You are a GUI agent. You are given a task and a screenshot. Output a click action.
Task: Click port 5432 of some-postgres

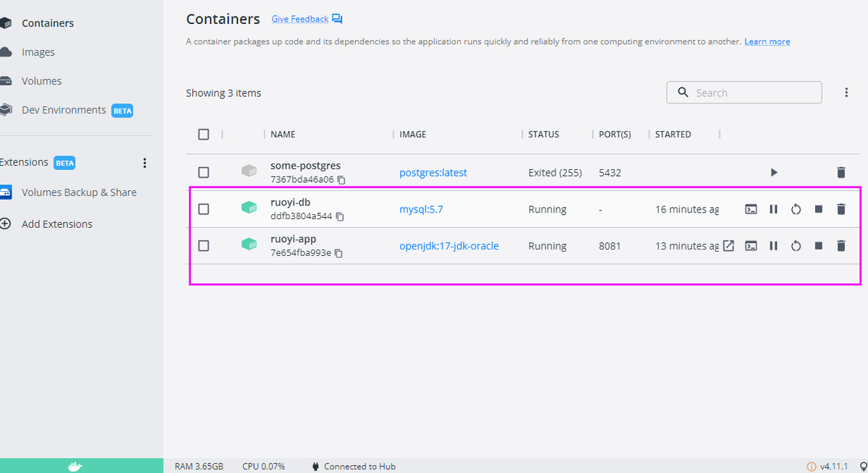(x=610, y=173)
